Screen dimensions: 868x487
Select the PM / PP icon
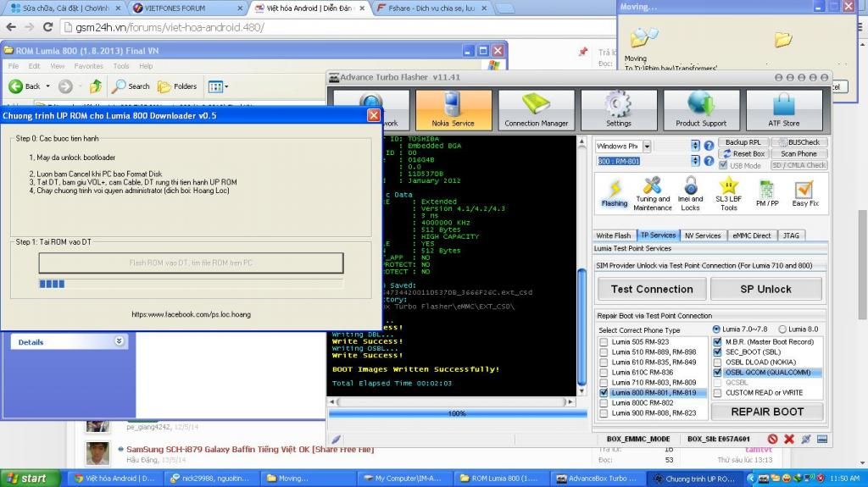point(766,193)
